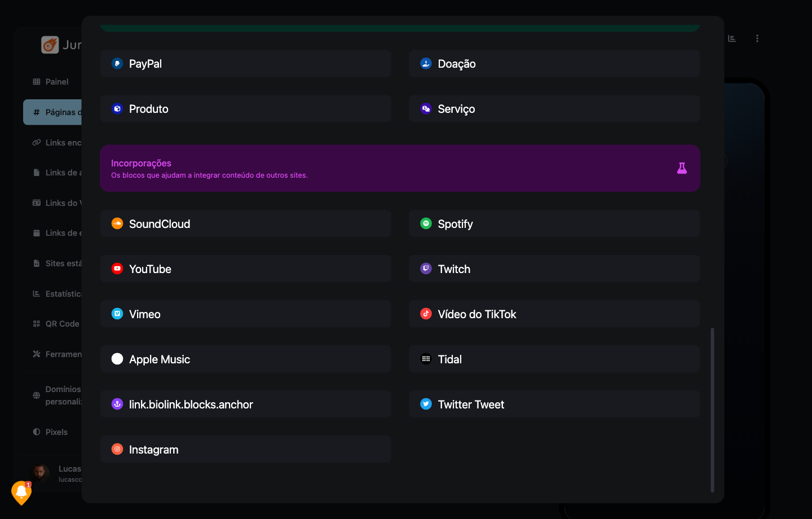Click the Instagram icon

click(117, 450)
